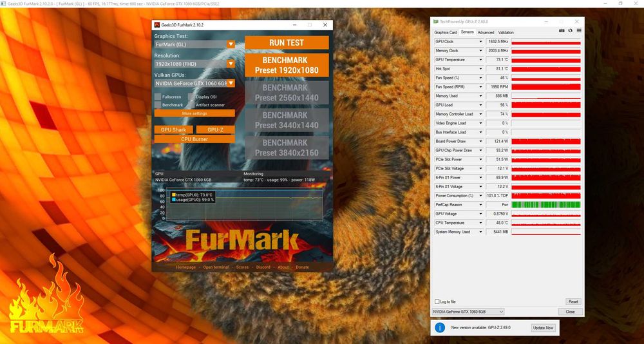Open the Fan Speed (%) sensor dropdown
The height and width of the screenshot is (344, 644).
coord(480,78)
